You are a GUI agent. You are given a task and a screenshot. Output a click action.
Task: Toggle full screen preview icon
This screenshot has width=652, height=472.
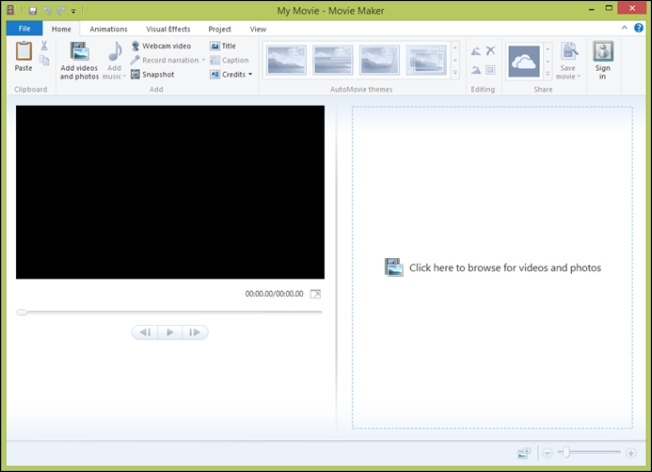click(x=315, y=294)
